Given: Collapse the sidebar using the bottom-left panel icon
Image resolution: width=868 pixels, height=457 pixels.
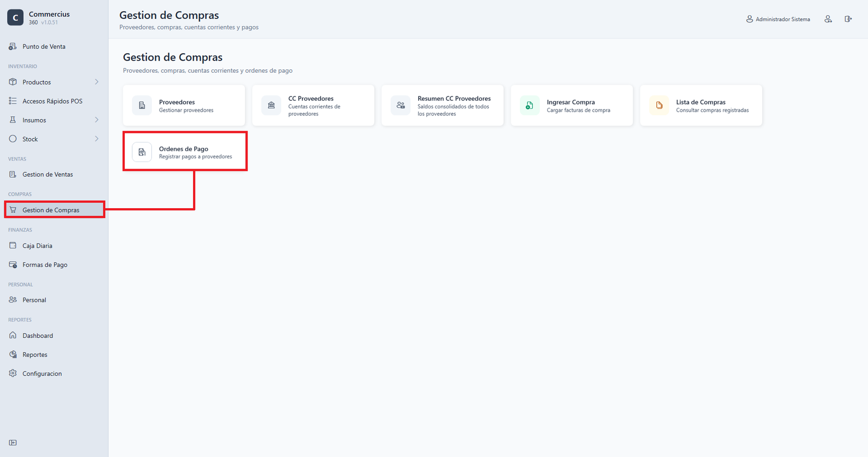Looking at the screenshot, I should 13,442.
